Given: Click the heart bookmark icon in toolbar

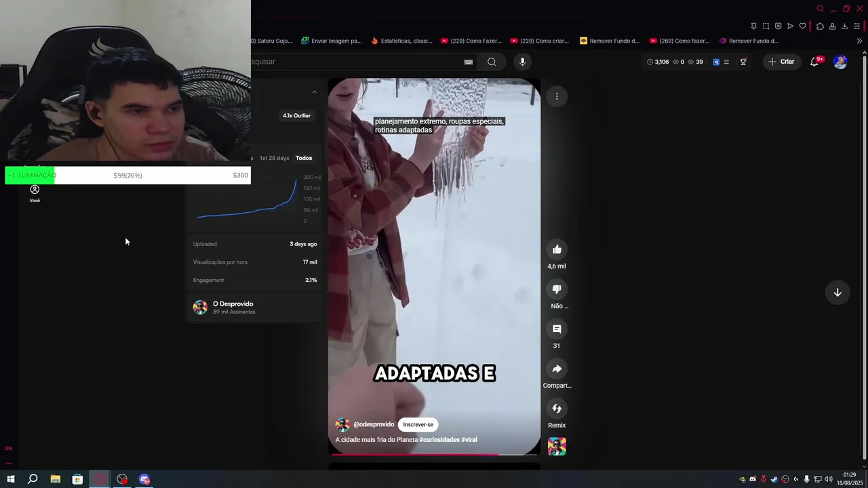Looking at the screenshot, I should [x=803, y=26].
